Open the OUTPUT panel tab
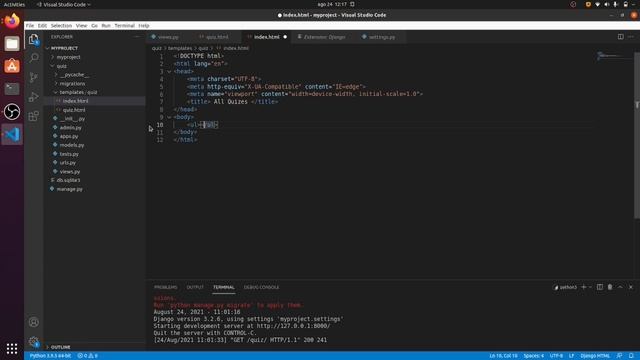The image size is (640, 360). click(195, 287)
